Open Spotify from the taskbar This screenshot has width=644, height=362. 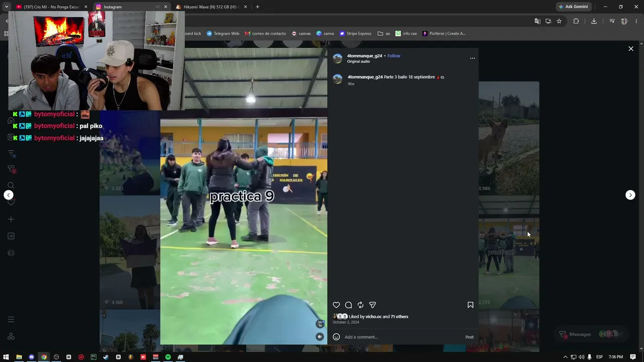coord(168,357)
